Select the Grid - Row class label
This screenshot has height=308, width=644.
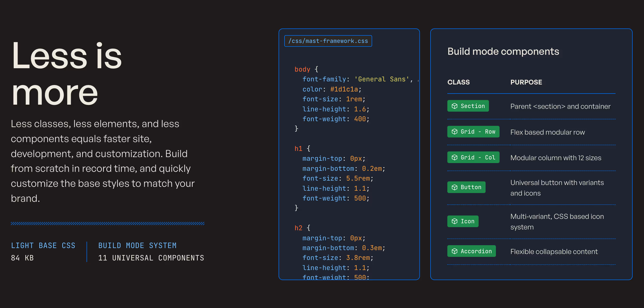(478, 132)
